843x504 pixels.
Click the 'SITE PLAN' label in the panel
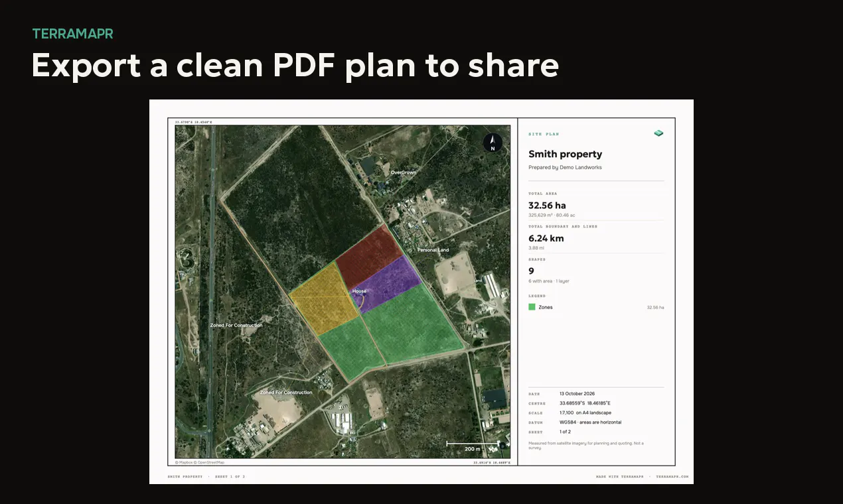[x=544, y=135]
